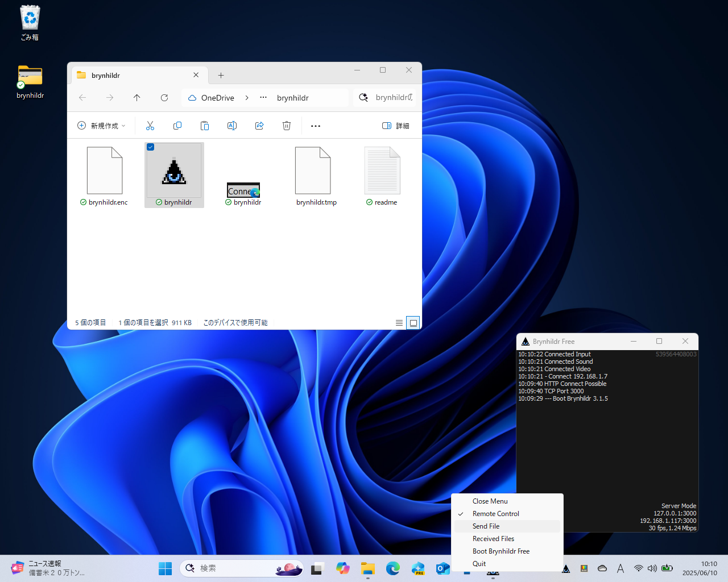
Task: Uncheck Remote Control in the Brynhildr menu
Action: (x=495, y=513)
